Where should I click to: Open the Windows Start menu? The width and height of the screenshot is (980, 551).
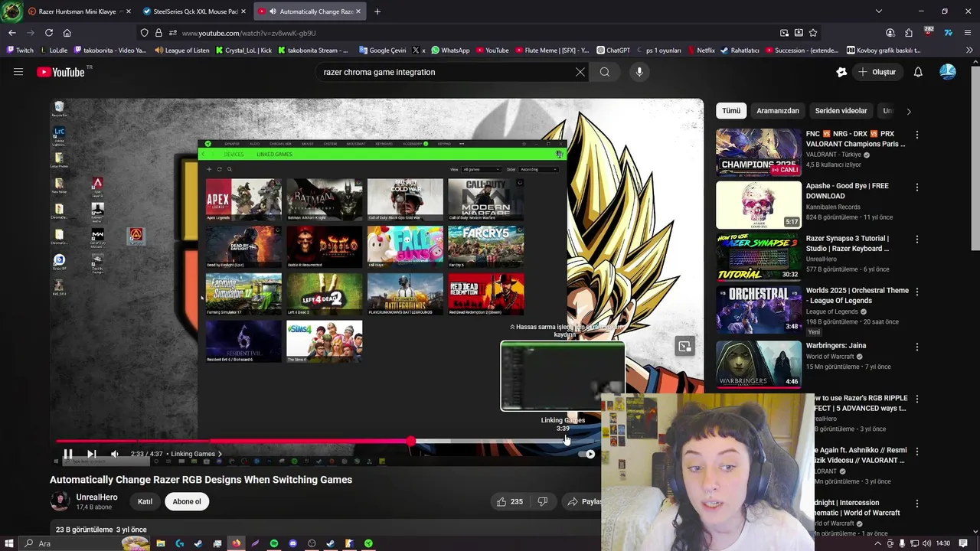click(x=10, y=543)
